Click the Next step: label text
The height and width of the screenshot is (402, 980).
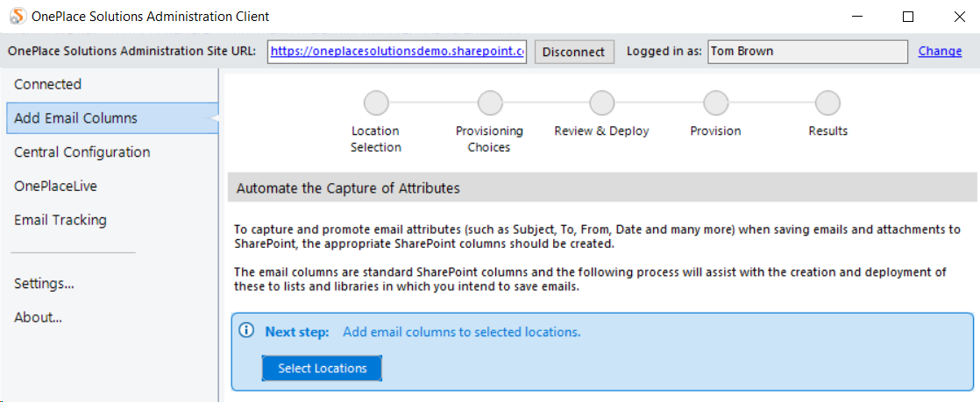(x=297, y=332)
